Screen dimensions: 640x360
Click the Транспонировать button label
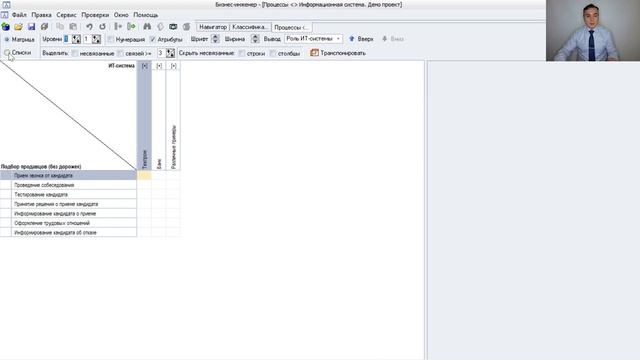[343, 53]
